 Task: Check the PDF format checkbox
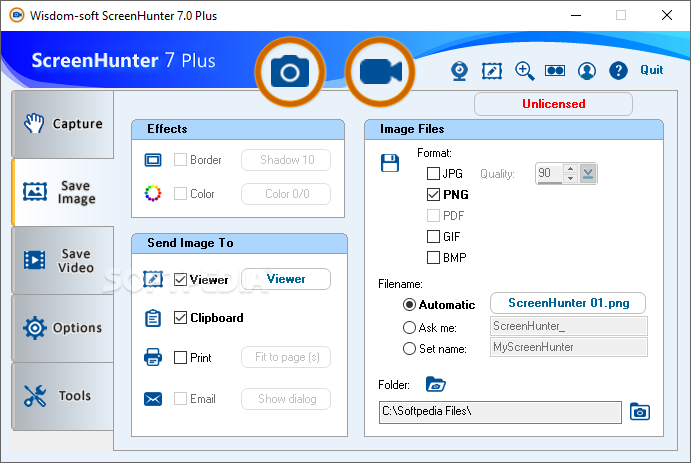433,215
